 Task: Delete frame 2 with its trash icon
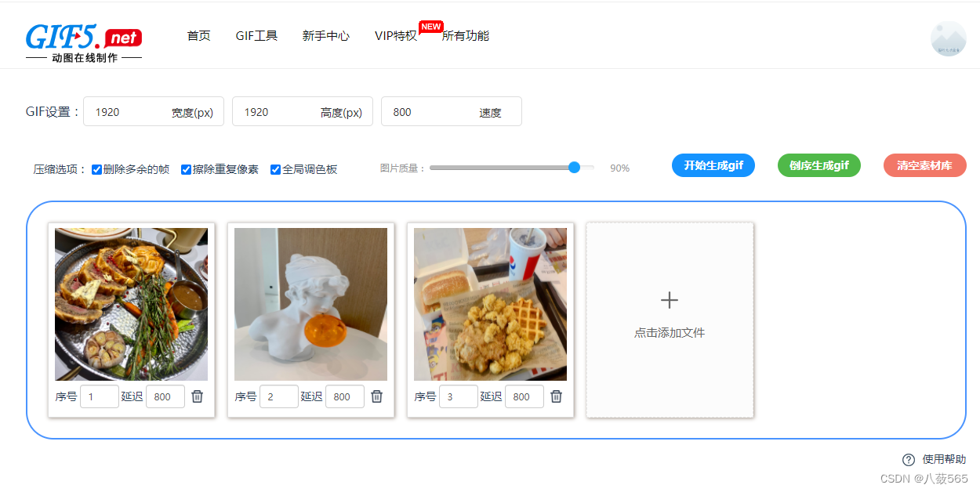(x=377, y=396)
